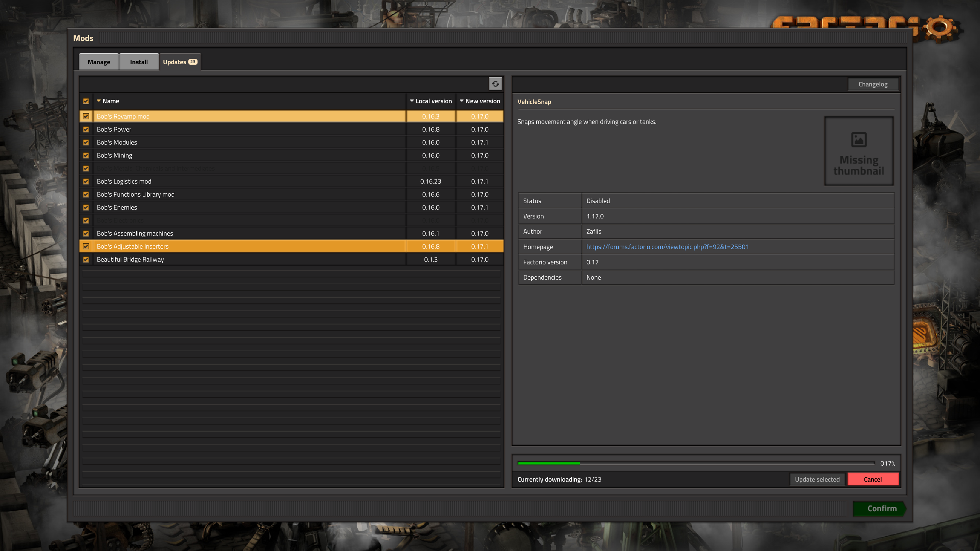Select the Bob's Logistics mod row
Screen dimensions: 980x551
[x=291, y=181]
